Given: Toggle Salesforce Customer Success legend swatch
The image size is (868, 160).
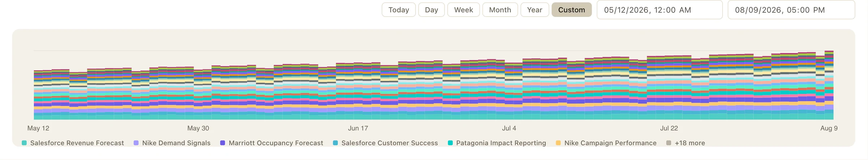Looking at the screenshot, I should click(335, 143).
